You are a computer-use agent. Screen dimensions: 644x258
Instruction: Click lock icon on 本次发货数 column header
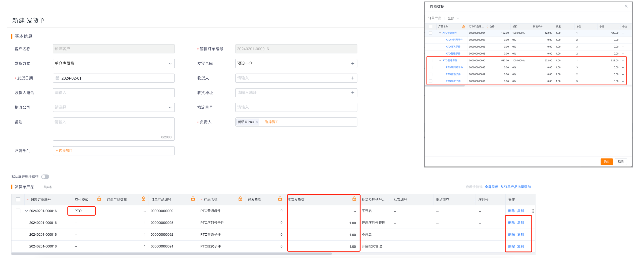click(x=354, y=199)
